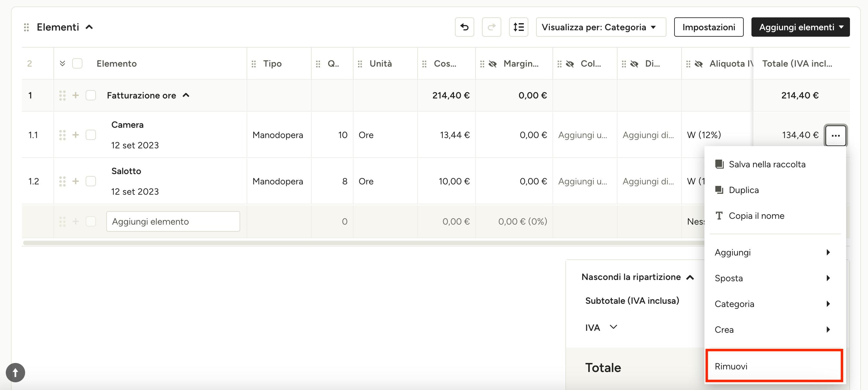Check the Salotto row checkbox

click(x=91, y=181)
